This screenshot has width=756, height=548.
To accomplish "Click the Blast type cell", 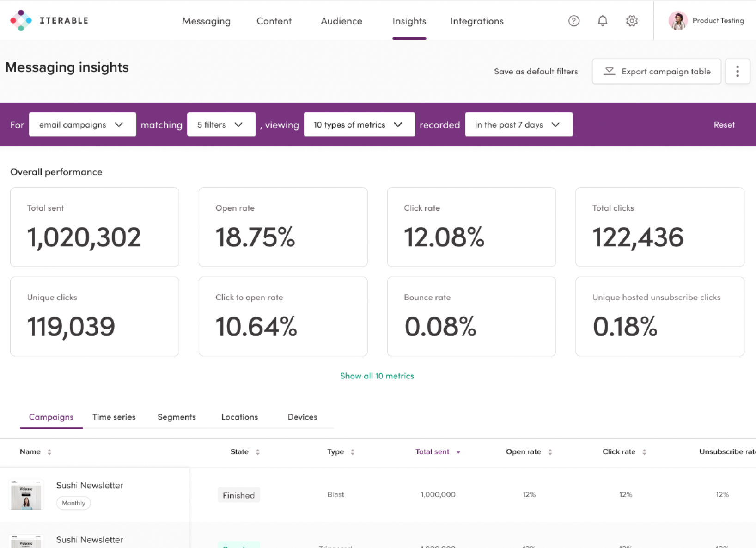I will [335, 494].
